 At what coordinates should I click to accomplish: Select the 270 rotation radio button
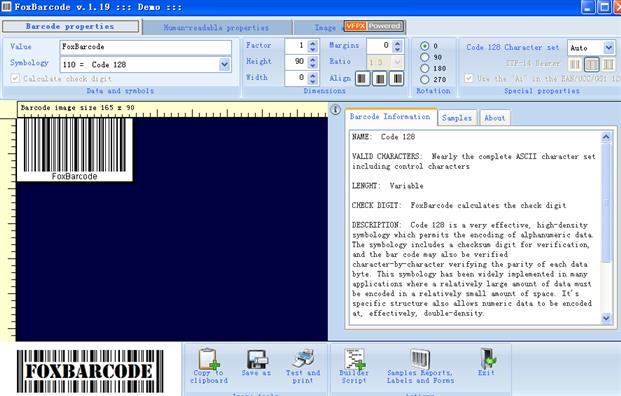(425, 79)
